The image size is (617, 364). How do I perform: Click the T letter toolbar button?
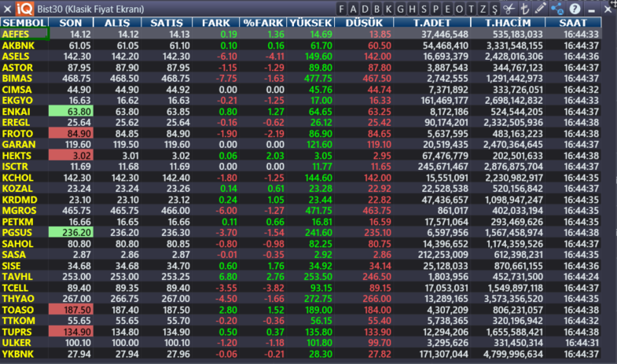(x=471, y=9)
